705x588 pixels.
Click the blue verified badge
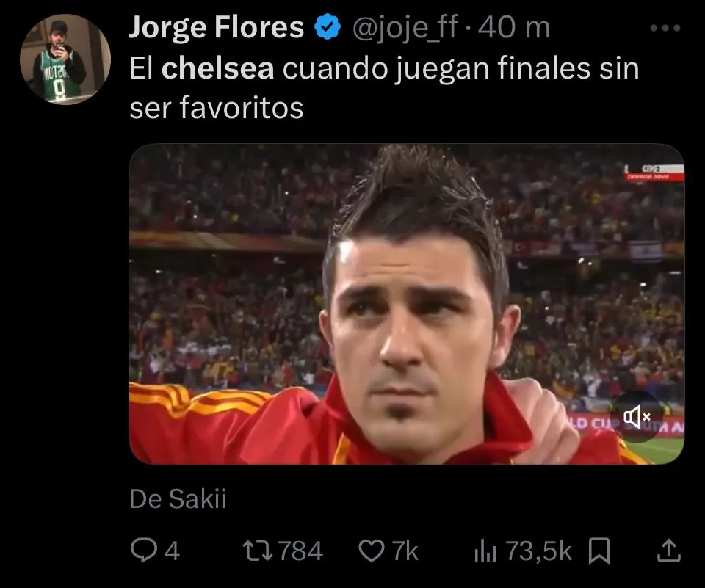pyautogui.click(x=328, y=27)
